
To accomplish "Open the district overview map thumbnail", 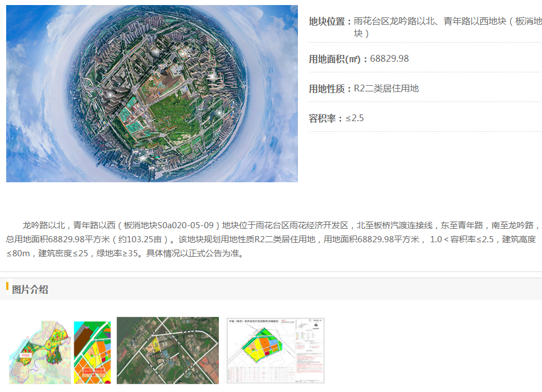I will point(40,352).
